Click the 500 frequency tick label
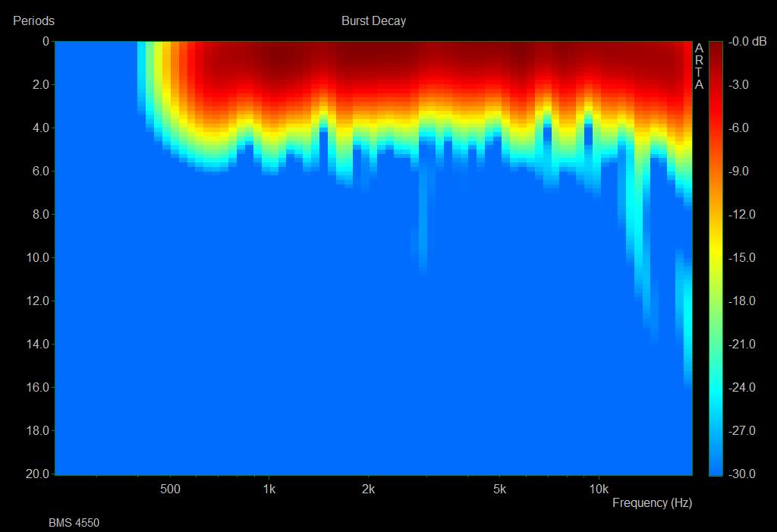Image resolution: width=777 pixels, height=532 pixels. click(170, 489)
